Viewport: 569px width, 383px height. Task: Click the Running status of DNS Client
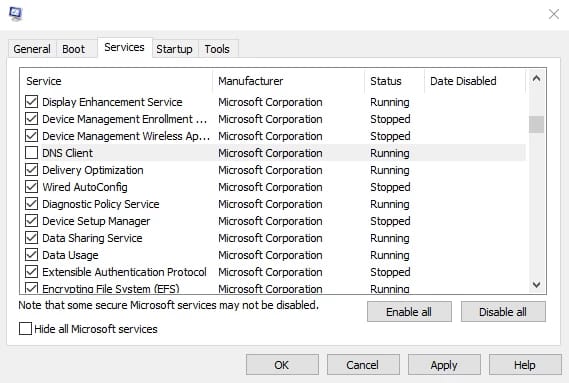pyautogui.click(x=390, y=153)
